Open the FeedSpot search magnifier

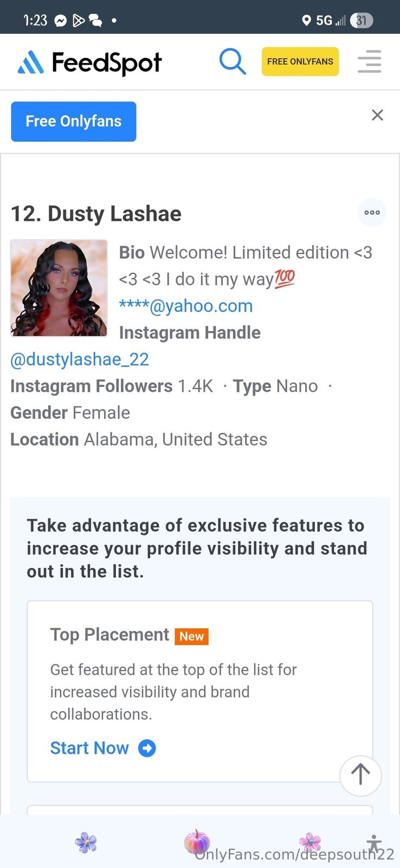pos(232,61)
